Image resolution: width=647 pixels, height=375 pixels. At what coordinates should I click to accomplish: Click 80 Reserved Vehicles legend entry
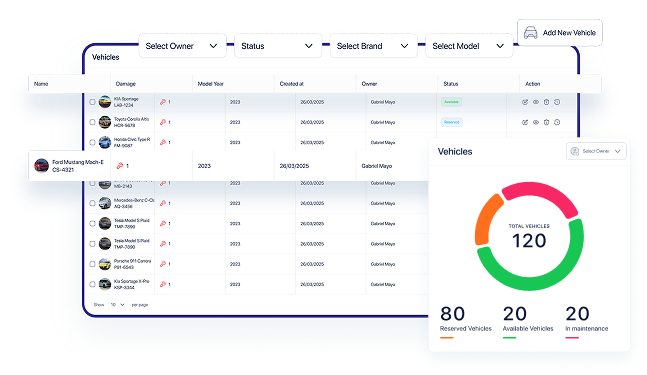466,321
